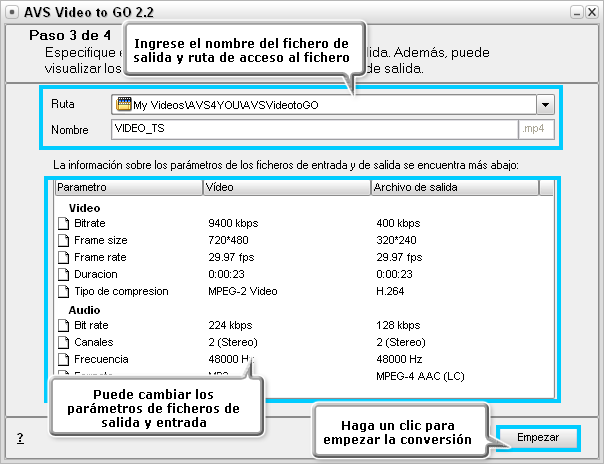Select the Tipo de compresion label
604x464 pixels.
click(x=121, y=291)
